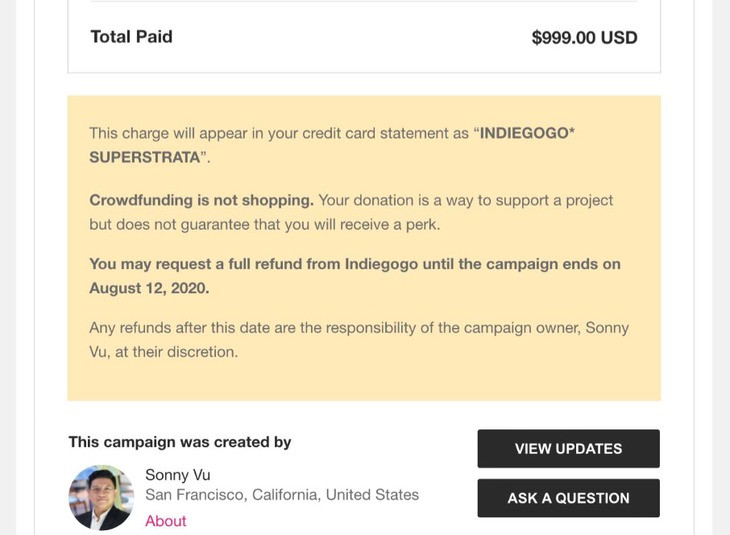The image size is (730, 535).
Task: Select the Sonny Vu name beside the avatar
Action: coord(178,475)
